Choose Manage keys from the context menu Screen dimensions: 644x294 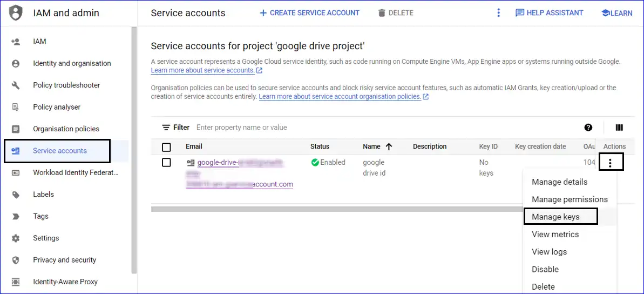pyautogui.click(x=555, y=217)
